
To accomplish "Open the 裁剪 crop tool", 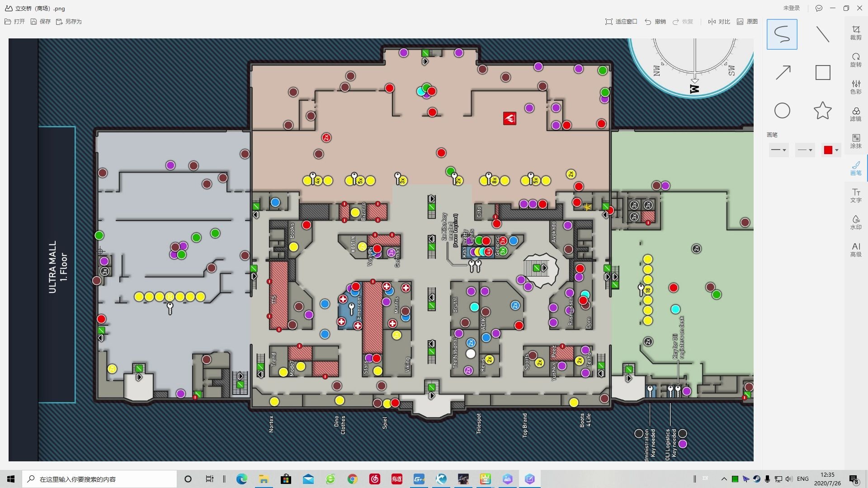I will [855, 33].
